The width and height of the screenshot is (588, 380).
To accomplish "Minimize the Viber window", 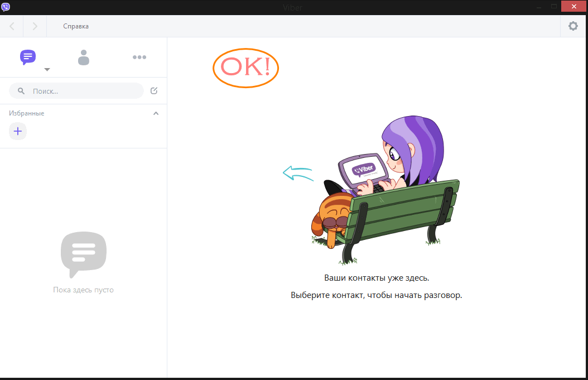I will (539, 7).
